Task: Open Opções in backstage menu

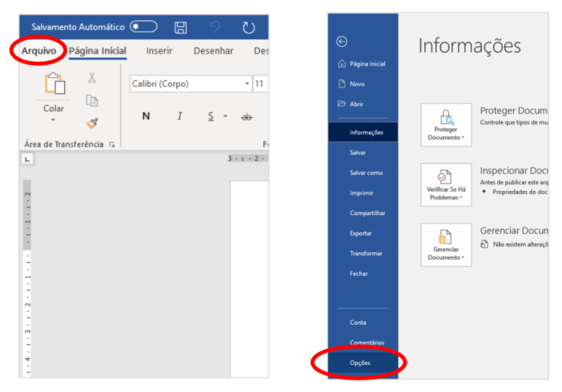Action: point(363,363)
